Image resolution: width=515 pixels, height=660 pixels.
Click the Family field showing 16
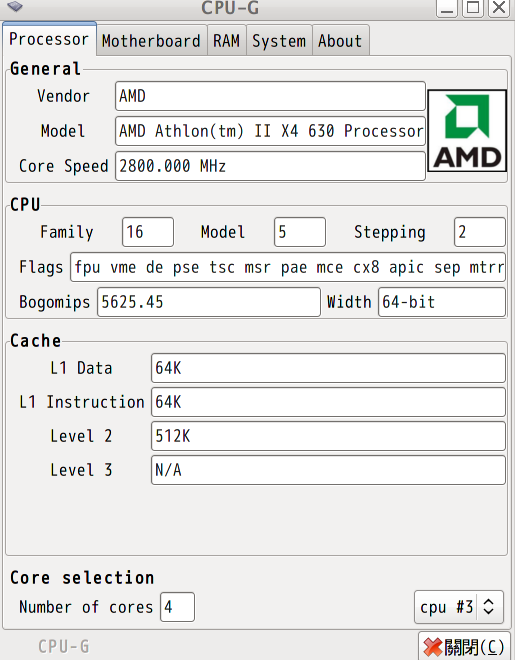point(148,232)
